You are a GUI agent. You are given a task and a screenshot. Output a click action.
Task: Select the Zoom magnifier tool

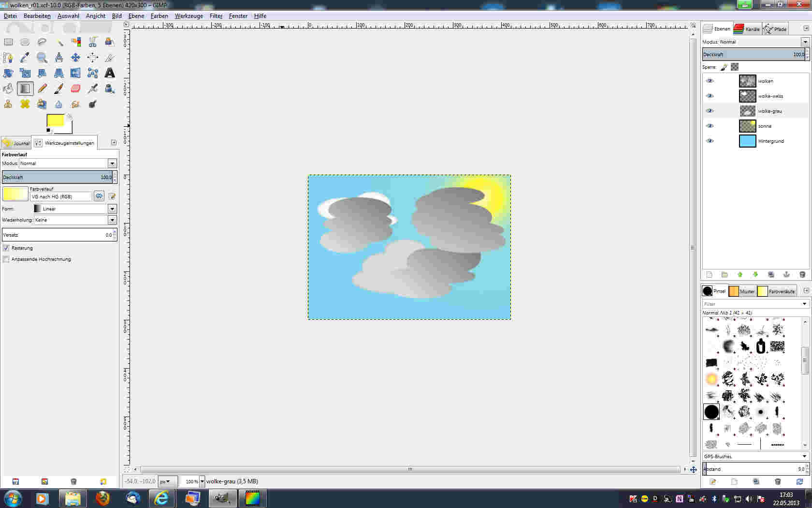pos(42,58)
